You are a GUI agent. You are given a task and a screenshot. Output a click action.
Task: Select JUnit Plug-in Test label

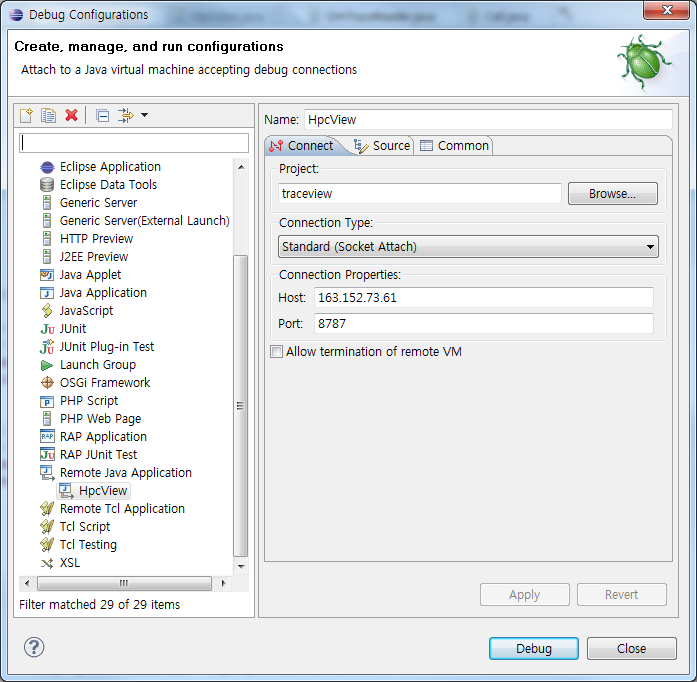click(107, 347)
